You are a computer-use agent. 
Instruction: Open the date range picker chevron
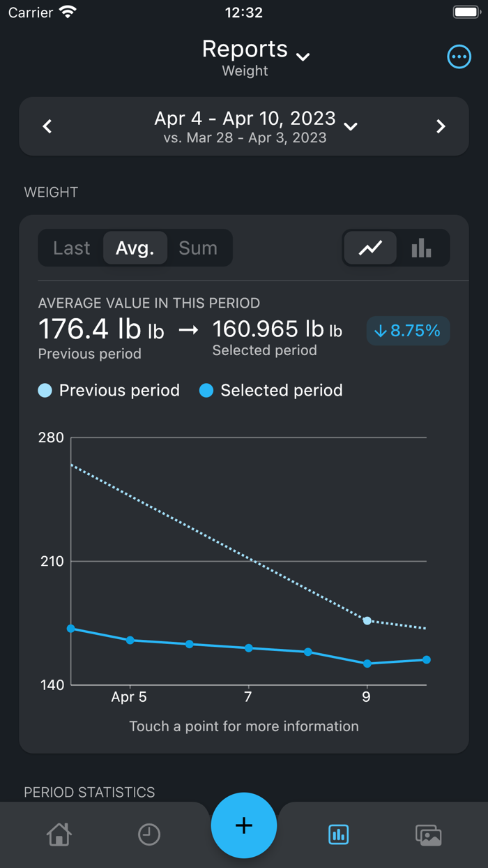351,126
